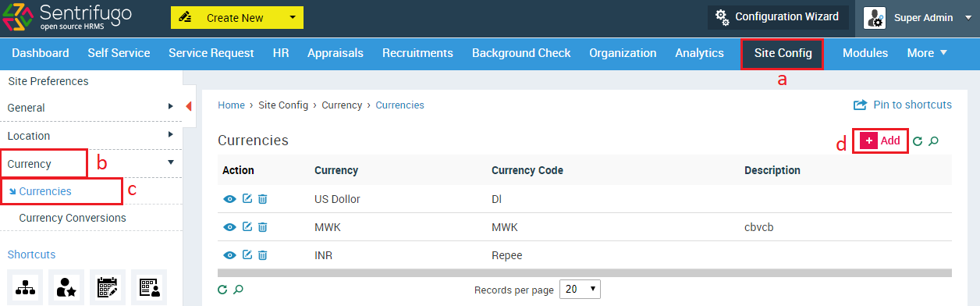Open Configuration Wizard
This screenshot has height=306, width=980.
click(x=778, y=16)
